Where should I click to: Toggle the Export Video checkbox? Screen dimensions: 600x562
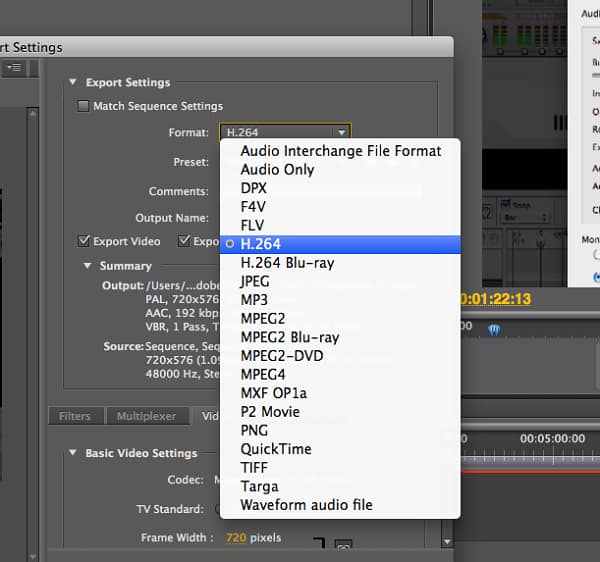click(x=84, y=241)
